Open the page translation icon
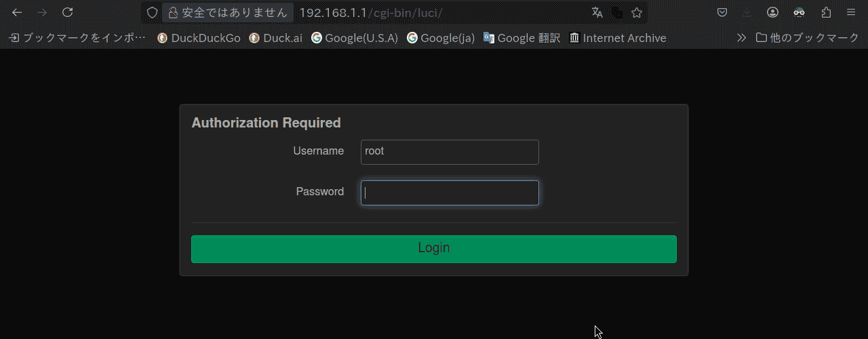 point(597,12)
